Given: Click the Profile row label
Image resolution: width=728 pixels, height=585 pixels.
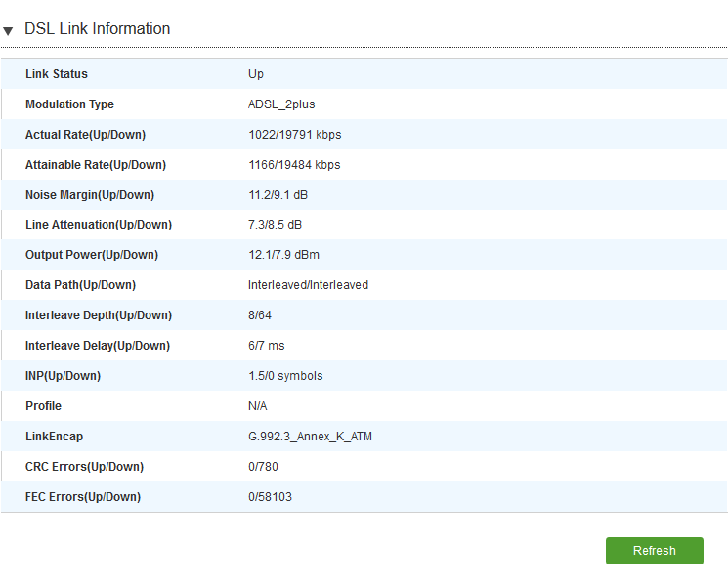Looking at the screenshot, I should point(43,406).
